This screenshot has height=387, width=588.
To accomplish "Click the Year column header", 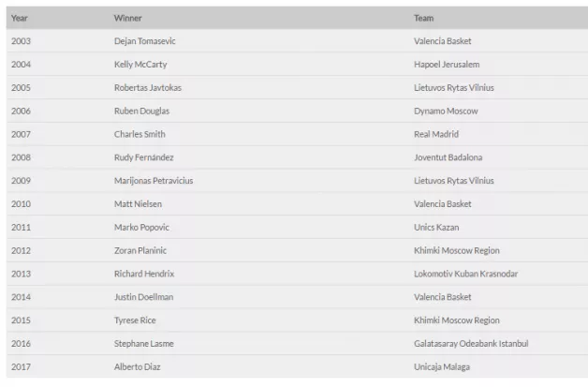I will click(x=20, y=18).
